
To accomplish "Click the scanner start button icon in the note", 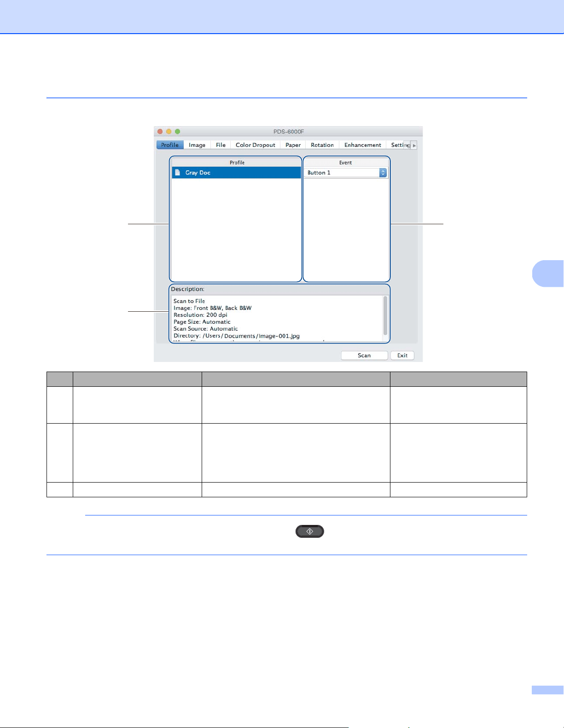I will [x=310, y=531].
